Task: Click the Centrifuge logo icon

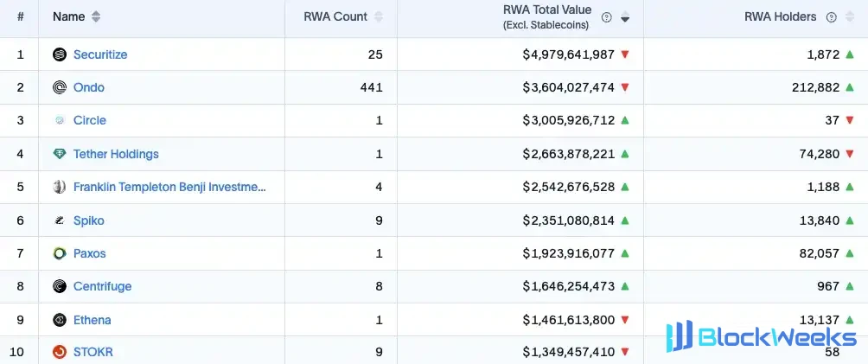Action: click(60, 286)
